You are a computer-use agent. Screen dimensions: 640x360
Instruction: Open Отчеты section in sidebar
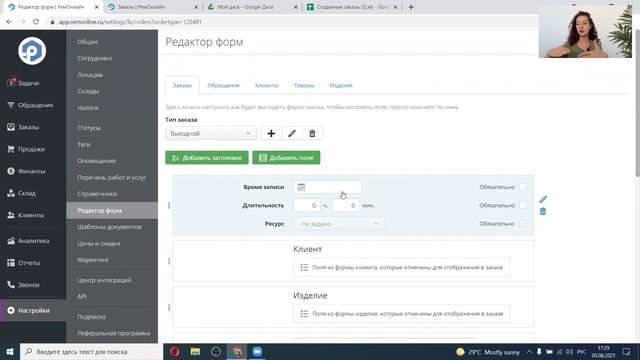click(24, 263)
